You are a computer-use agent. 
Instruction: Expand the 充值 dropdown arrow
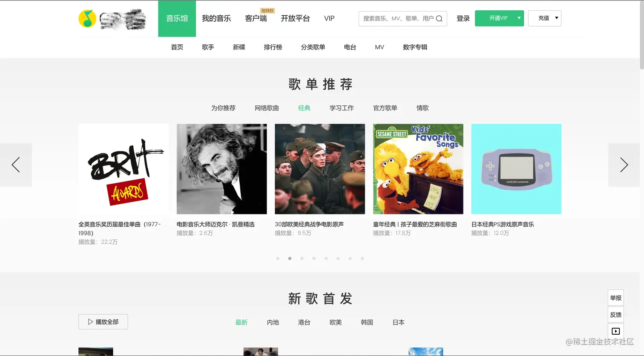pos(556,18)
